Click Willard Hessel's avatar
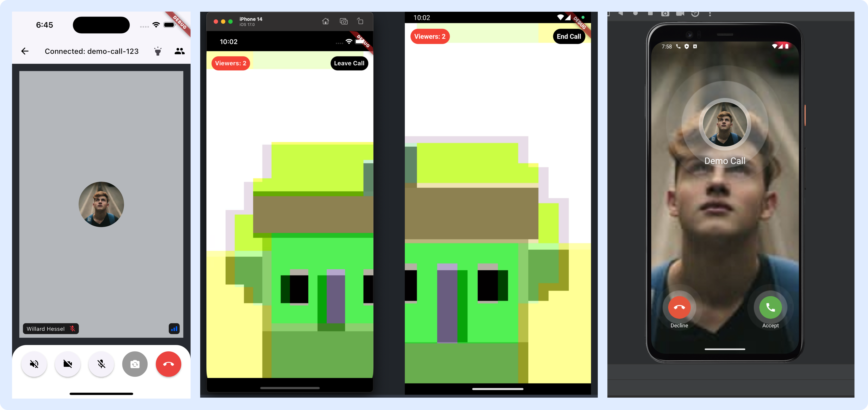The height and width of the screenshot is (410, 868). pyautogui.click(x=101, y=204)
